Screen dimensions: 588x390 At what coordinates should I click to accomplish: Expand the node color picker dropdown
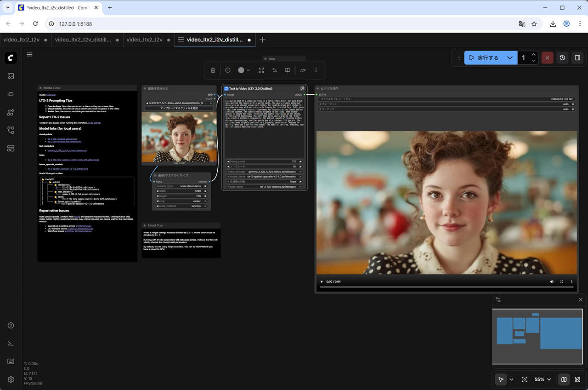click(x=244, y=70)
